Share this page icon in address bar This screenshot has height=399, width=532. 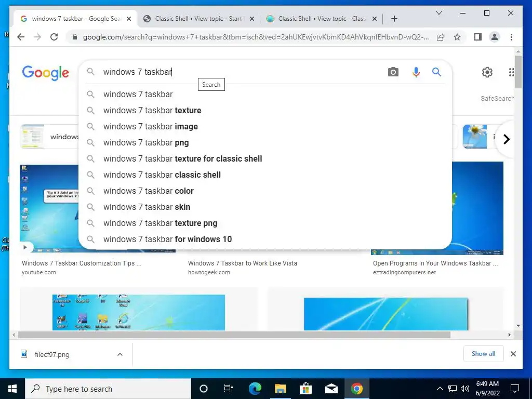pos(441,37)
